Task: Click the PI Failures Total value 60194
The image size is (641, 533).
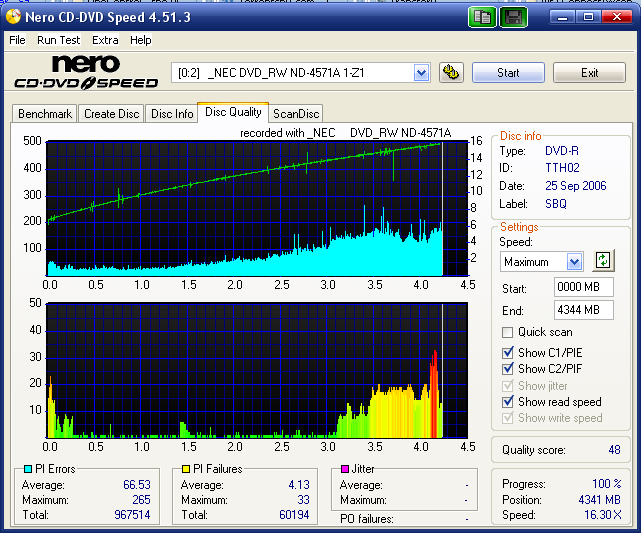Action: (x=294, y=515)
